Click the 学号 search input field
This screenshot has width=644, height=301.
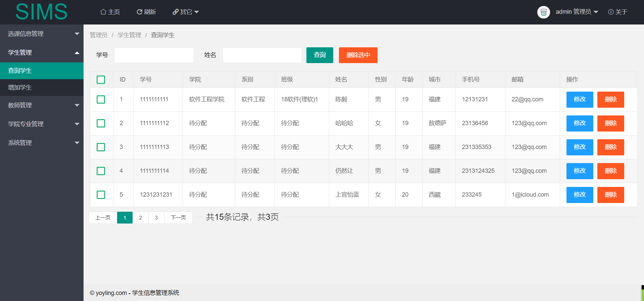tap(154, 55)
